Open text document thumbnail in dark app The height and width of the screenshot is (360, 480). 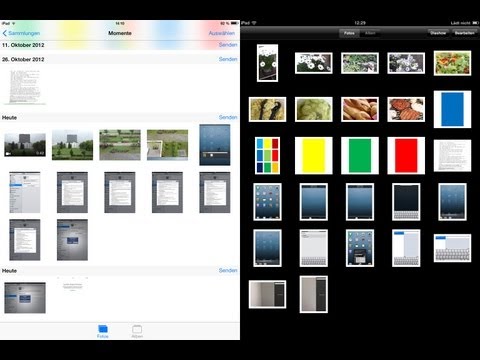tap(452, 156)
